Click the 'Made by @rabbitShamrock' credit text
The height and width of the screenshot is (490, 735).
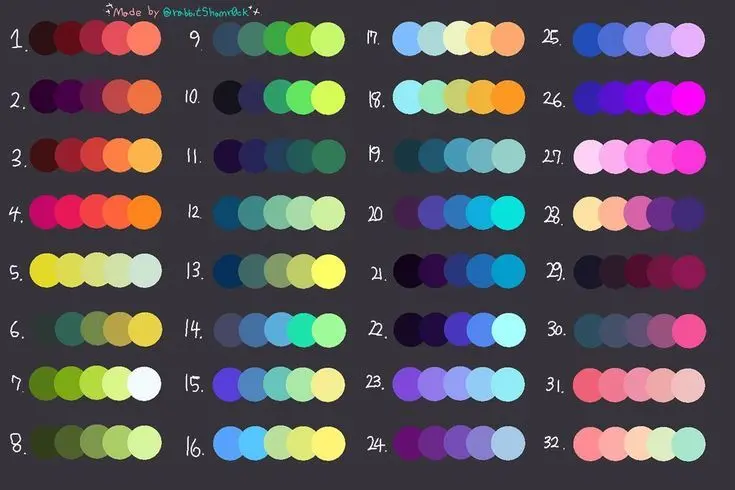(x=184, y=11)
